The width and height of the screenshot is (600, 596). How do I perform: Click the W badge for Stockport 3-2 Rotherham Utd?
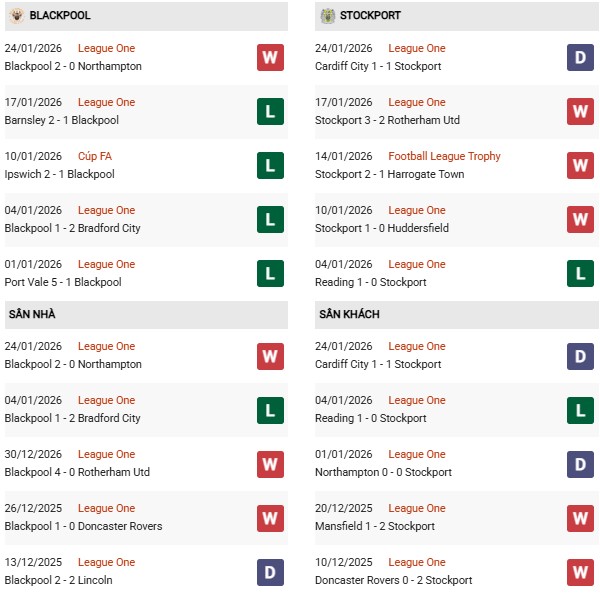(x=581, y=111)
